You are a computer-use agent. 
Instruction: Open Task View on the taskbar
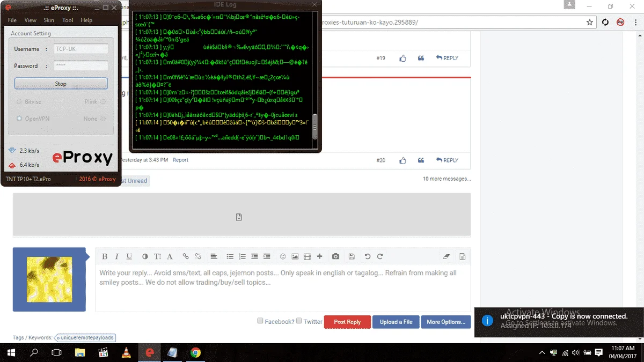56,353
